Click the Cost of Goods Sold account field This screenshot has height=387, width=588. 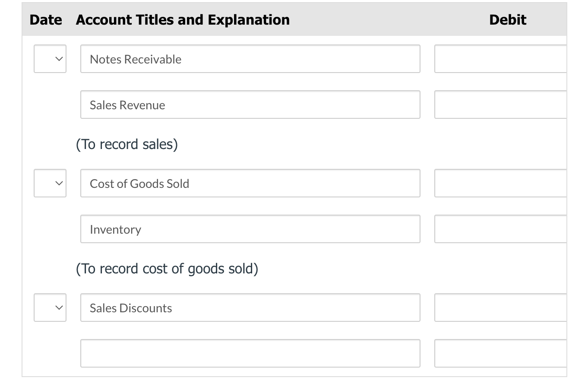click(x=250, y=183)
